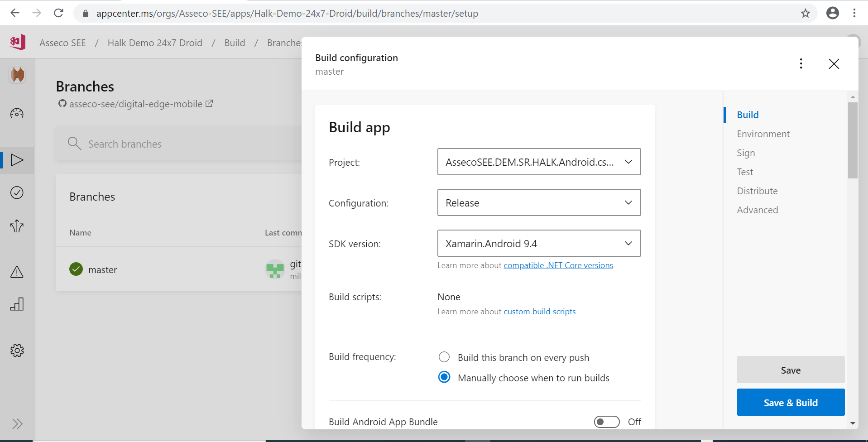Open the Halk Demo app icon in sidebar
Image resolution: width=868 pixels, height=442 pixels.
click(x=17, y=75)
